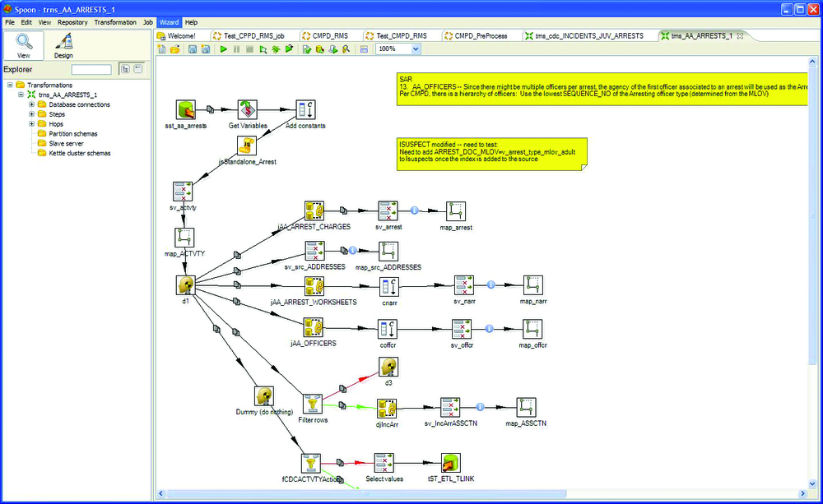Collapse the Transformations tree node
This screenshot has width=823, height=504.
click(x=10, y=85)
